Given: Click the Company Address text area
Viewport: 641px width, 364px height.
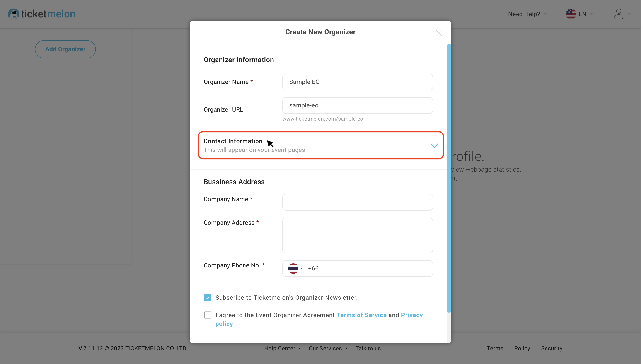Looking at the screenshot, I should point(358,235).
